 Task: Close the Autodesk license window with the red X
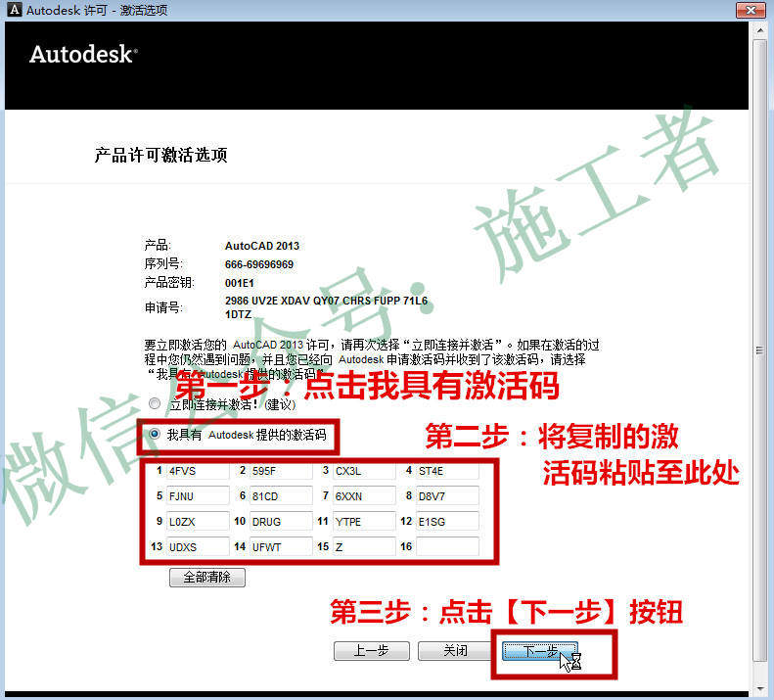(751, 10)
